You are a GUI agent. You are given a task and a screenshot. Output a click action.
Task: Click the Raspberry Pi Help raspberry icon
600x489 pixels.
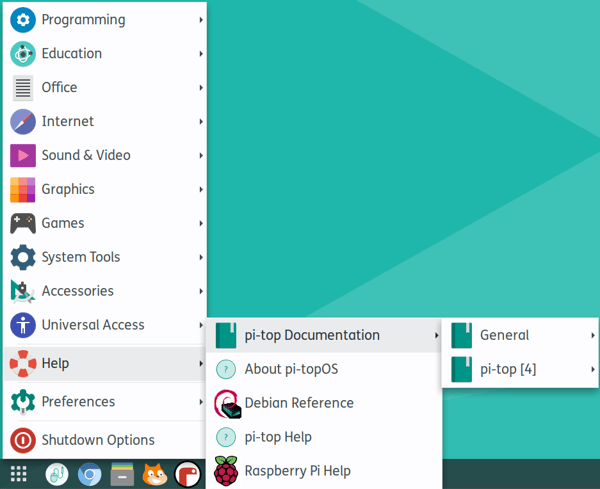[226, 471]
